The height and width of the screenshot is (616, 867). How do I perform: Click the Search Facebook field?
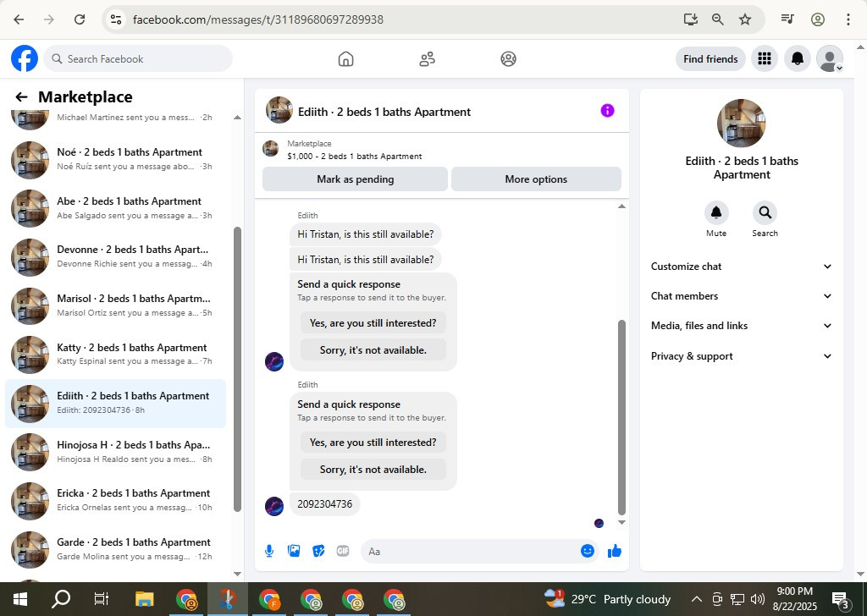point(138,58)
